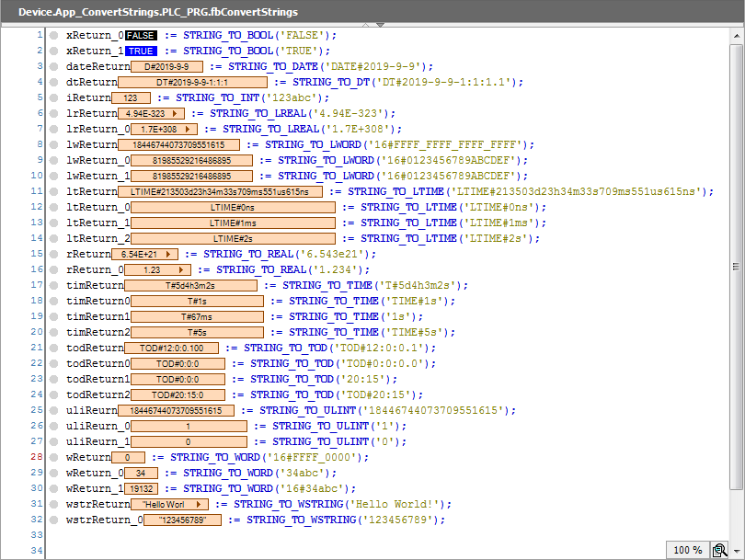The width and height of the screenshot is (745, 560).
Task: Click the magnifier zoom icon in the status bar
Action: 720,549
